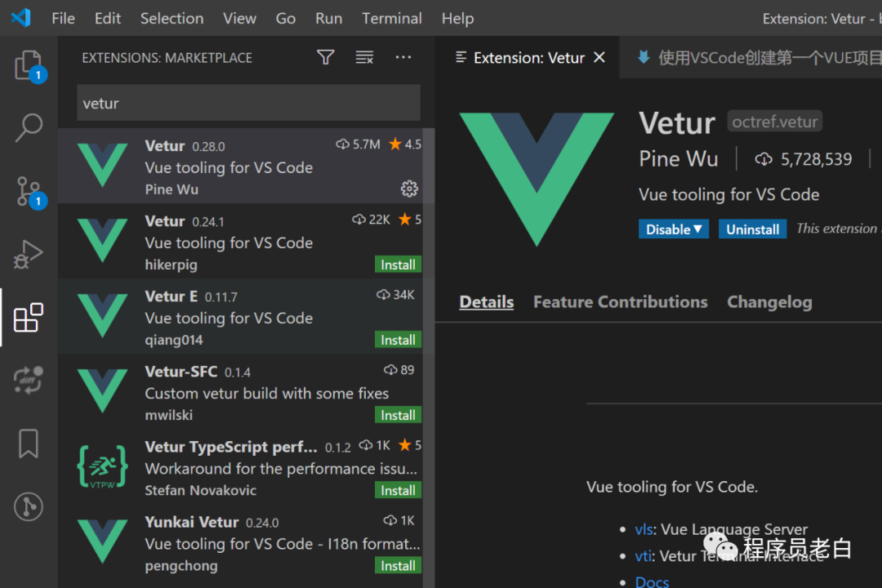Open Source Control view in activity bar
Viewport: 882px width, 588px height.
coord(29,191)
